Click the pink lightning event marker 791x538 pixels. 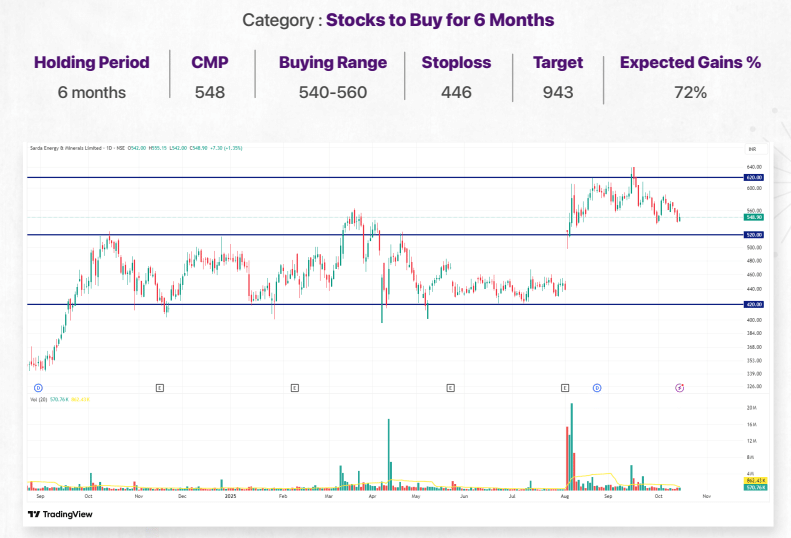point(680,386)
